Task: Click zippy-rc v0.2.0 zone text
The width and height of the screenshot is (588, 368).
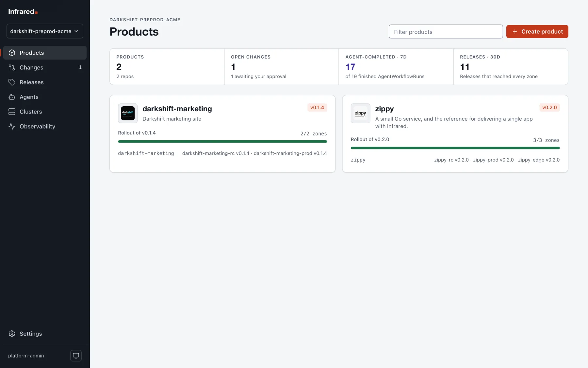Action: tap(451, 160)
